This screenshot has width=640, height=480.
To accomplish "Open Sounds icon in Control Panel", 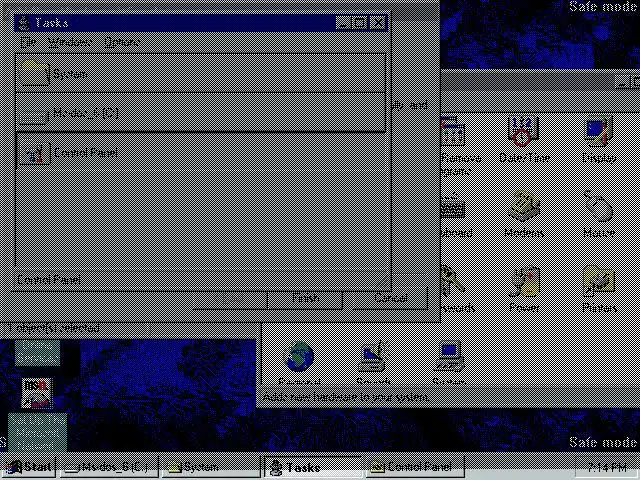I will (373, 357).
